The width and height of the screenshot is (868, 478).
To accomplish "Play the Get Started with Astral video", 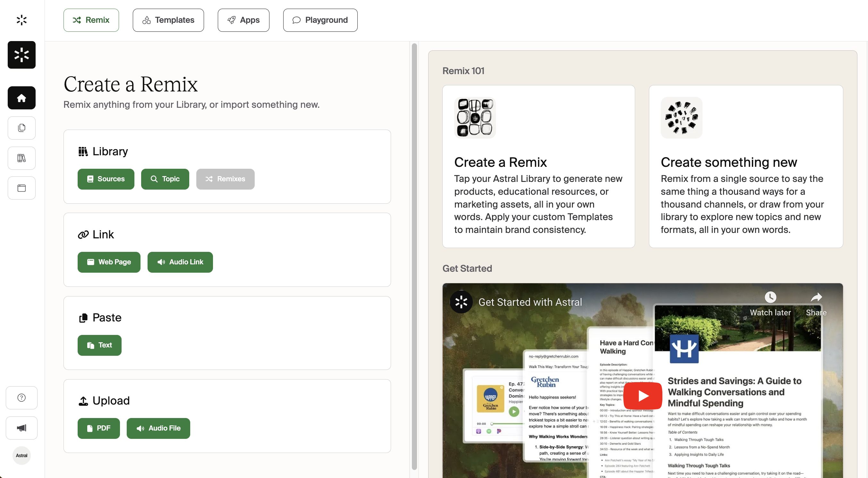I will pos(643,396).
